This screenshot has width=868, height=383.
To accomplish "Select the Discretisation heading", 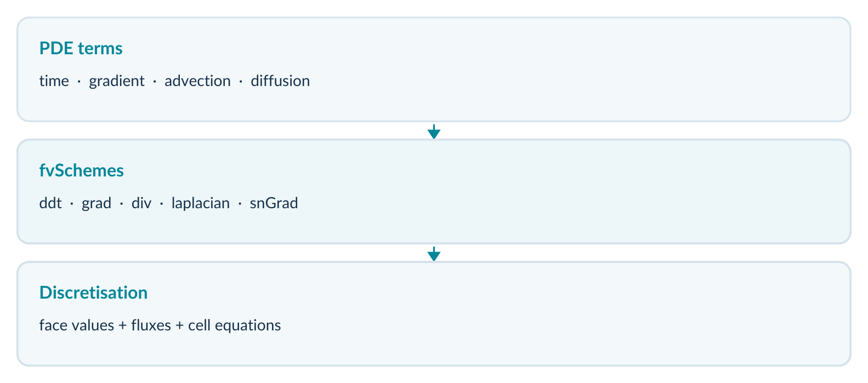I will [93, 293].
